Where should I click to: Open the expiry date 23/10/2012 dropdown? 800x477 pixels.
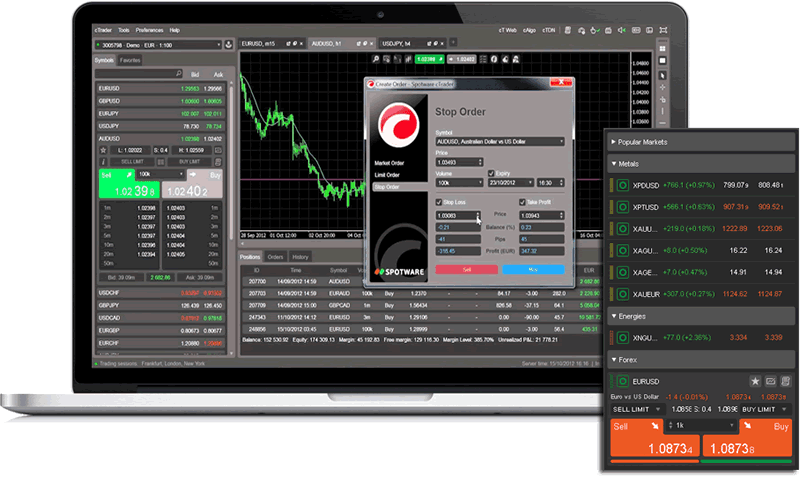click(511, 183)
